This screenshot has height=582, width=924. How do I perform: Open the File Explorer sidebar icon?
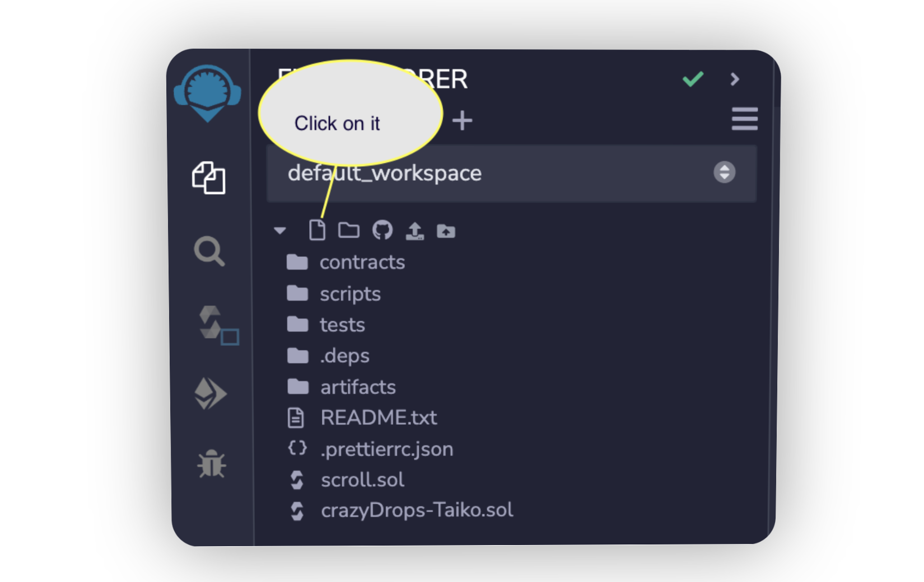(x=209, y=178)
